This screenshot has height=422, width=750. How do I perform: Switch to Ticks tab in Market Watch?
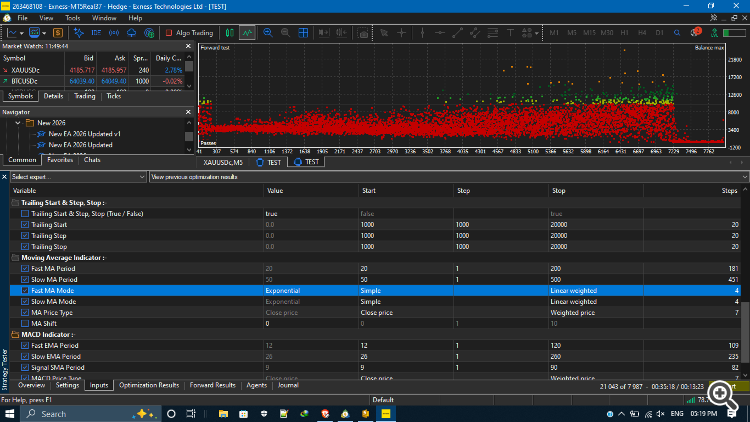[x=114, y=96]
